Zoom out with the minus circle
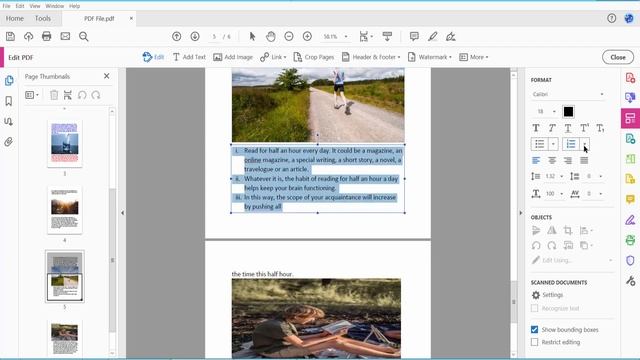Image resolution: width=640 pixels, height=360 pixels. pos(289,36)
